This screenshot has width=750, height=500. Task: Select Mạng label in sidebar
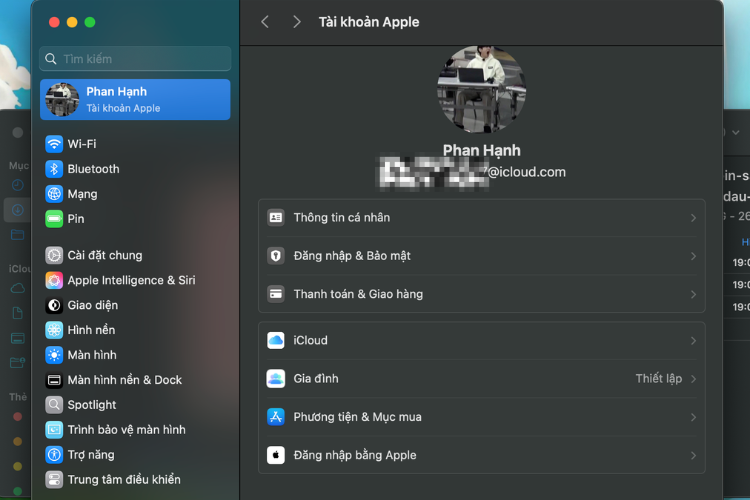(82, 194)
